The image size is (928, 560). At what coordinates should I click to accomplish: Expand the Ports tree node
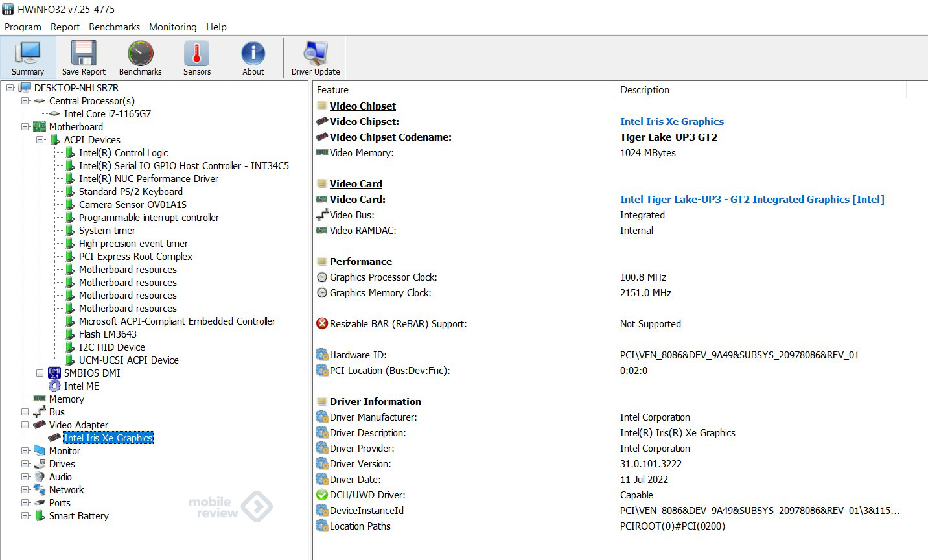click(25, 502)
